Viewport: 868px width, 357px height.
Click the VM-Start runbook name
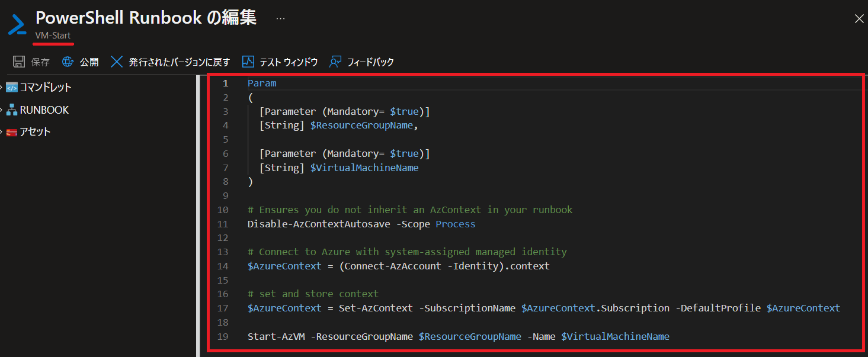coord(53,36)
